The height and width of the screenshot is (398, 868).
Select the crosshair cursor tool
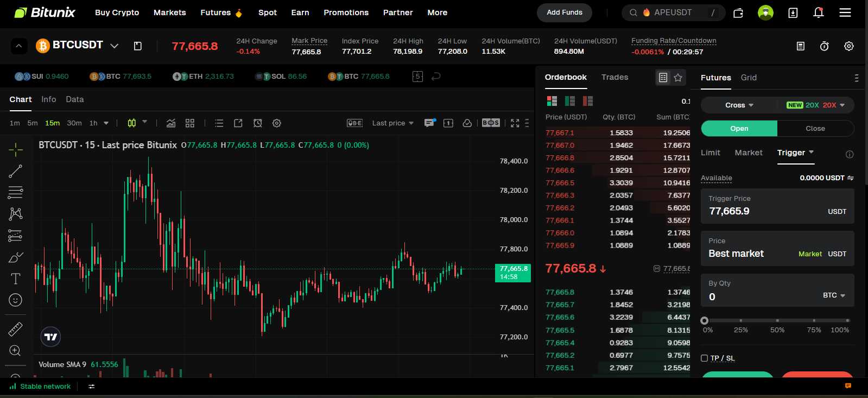16,149
